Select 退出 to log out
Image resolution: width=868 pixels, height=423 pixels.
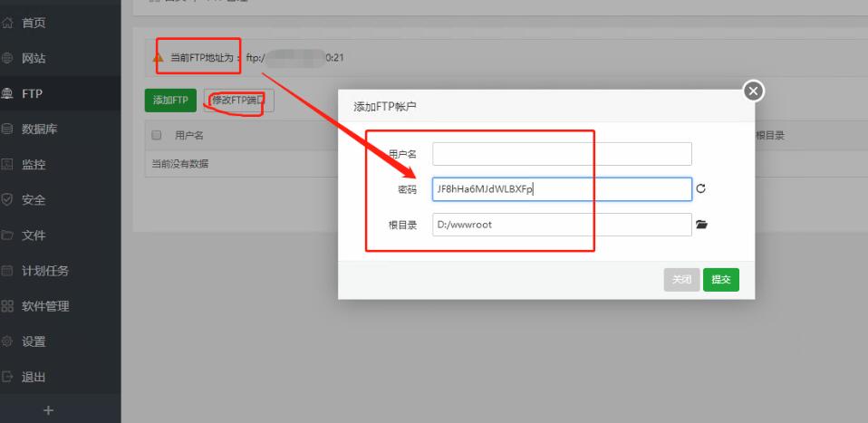tap(34, 377)
